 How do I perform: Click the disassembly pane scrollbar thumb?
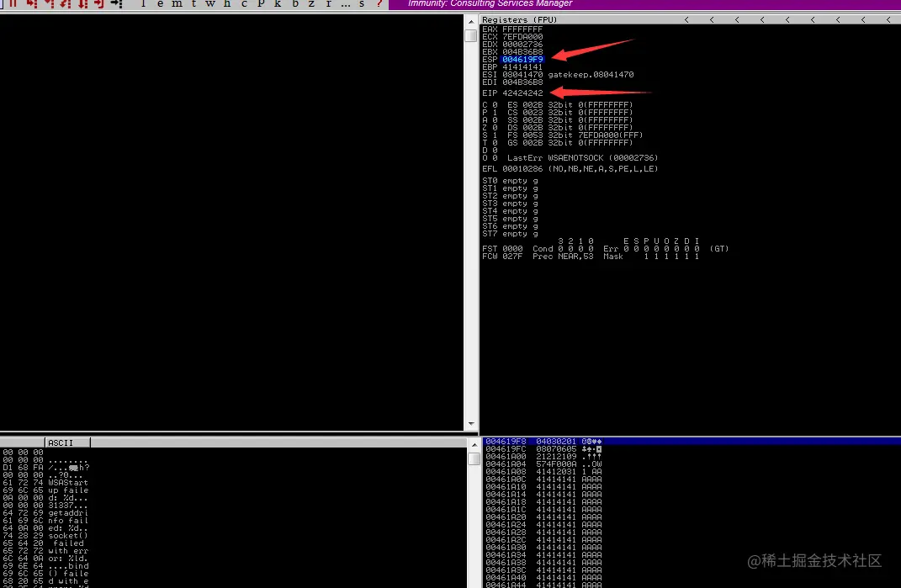tap(470, 35)
